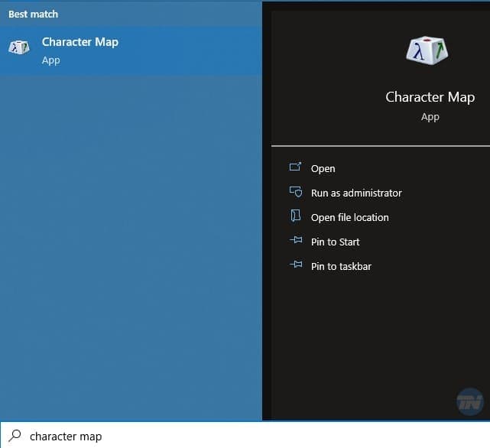Click the Open icon in the preview pane
490x448 pixels.
coord(295,167)
